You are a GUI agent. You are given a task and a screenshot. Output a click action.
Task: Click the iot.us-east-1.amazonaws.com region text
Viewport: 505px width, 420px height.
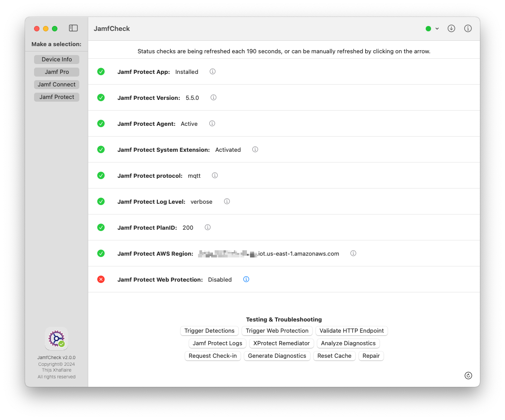[x=298, y=253]
